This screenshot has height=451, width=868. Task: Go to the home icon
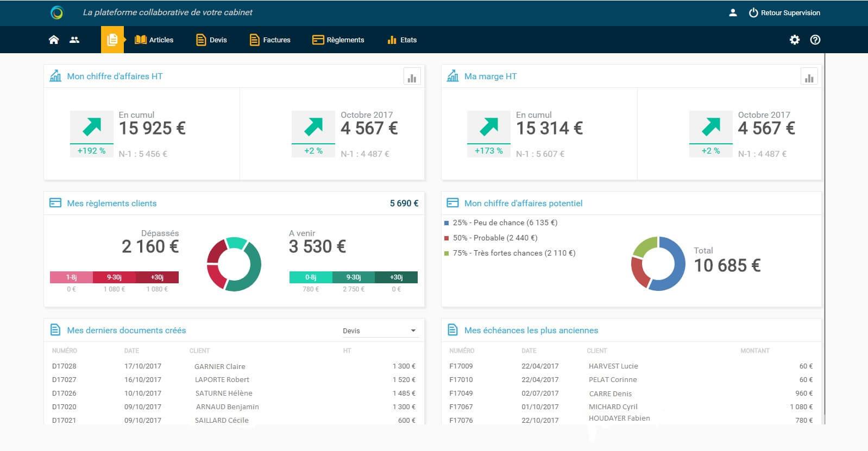pos(54,40)
